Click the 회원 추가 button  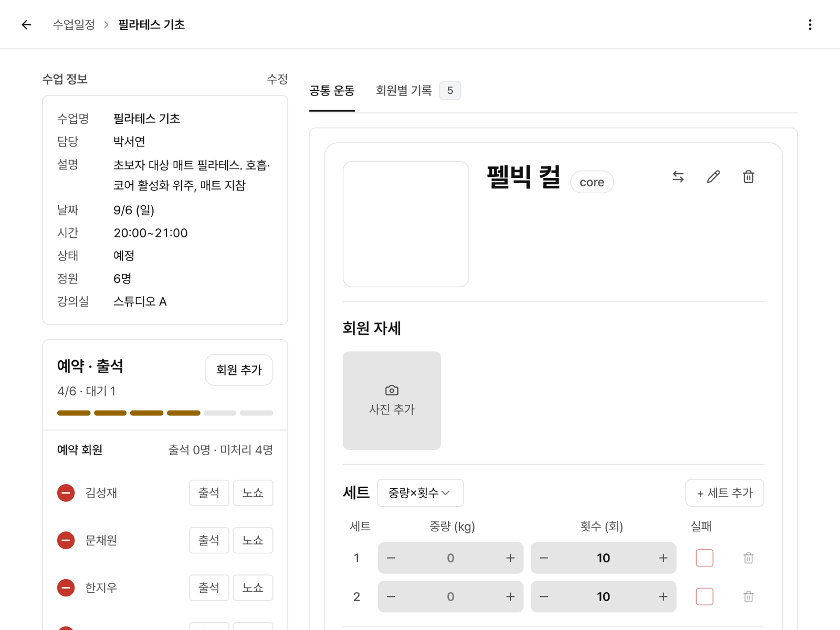click(x=239, y=370)
